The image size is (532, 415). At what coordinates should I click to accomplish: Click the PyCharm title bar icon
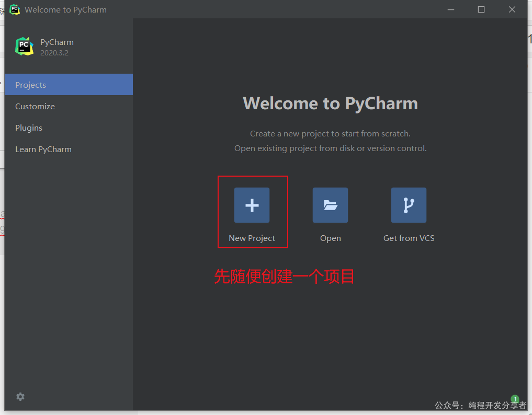(15, 9)
